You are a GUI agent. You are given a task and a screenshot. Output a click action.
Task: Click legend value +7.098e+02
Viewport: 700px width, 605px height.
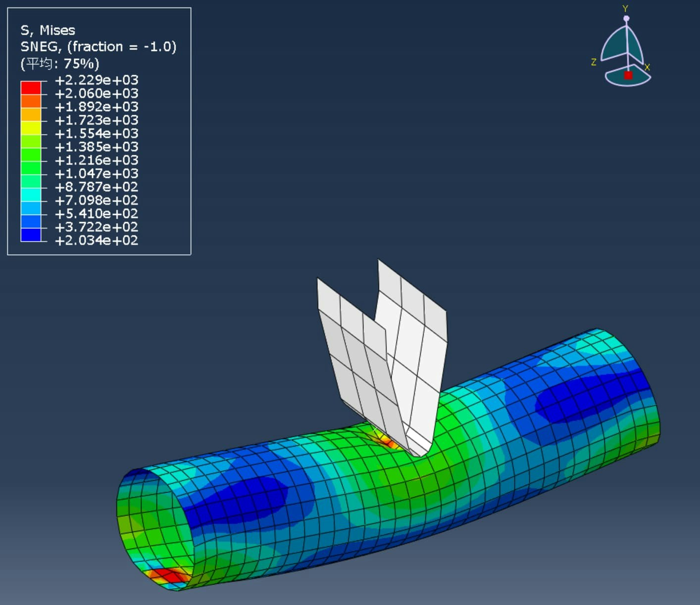(x=97, y=200)
